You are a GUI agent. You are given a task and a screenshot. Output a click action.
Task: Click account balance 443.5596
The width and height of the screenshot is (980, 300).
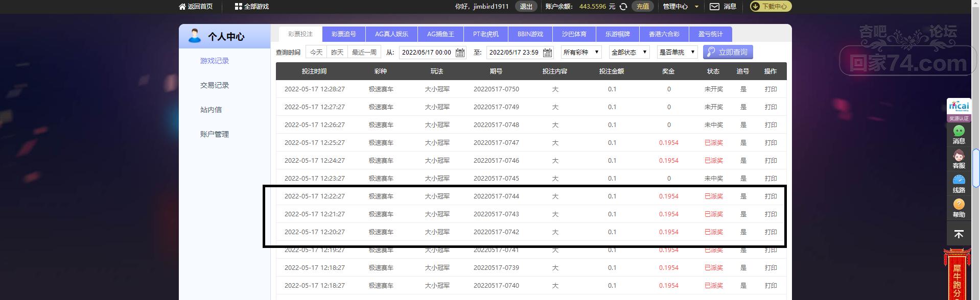pyautogui.click(x=593, y=7)
